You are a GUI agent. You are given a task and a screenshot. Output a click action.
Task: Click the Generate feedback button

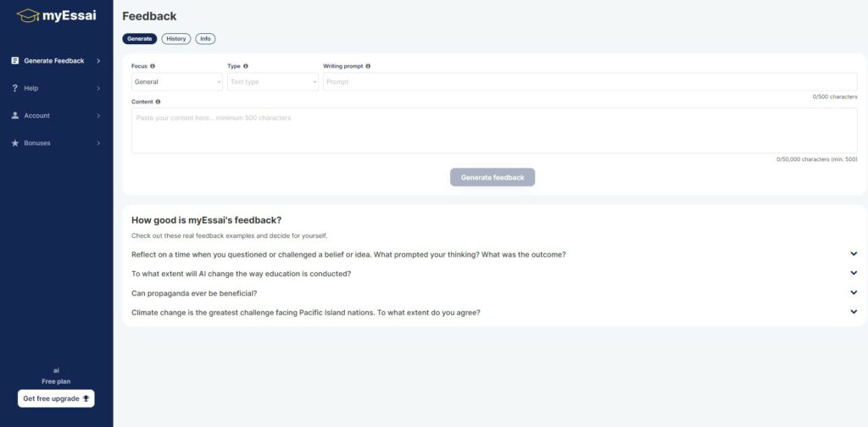pyautogui.click(x=492, y=177)
